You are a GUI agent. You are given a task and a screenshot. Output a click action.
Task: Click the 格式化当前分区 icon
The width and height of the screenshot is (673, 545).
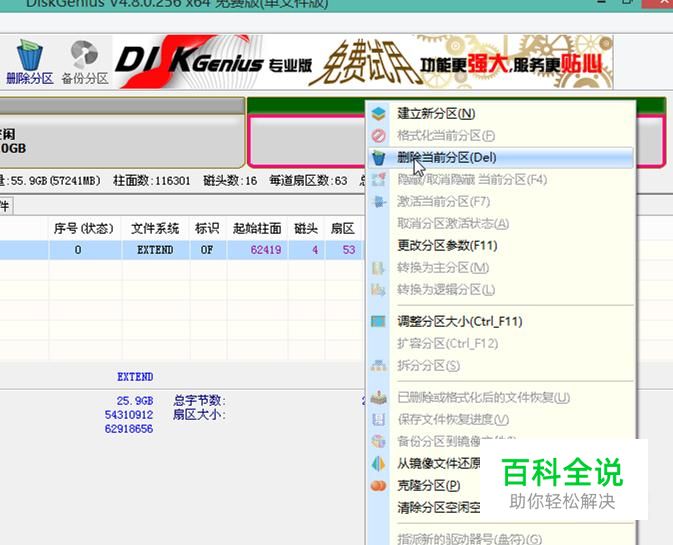pyautogui.click(x=379, y=136)
